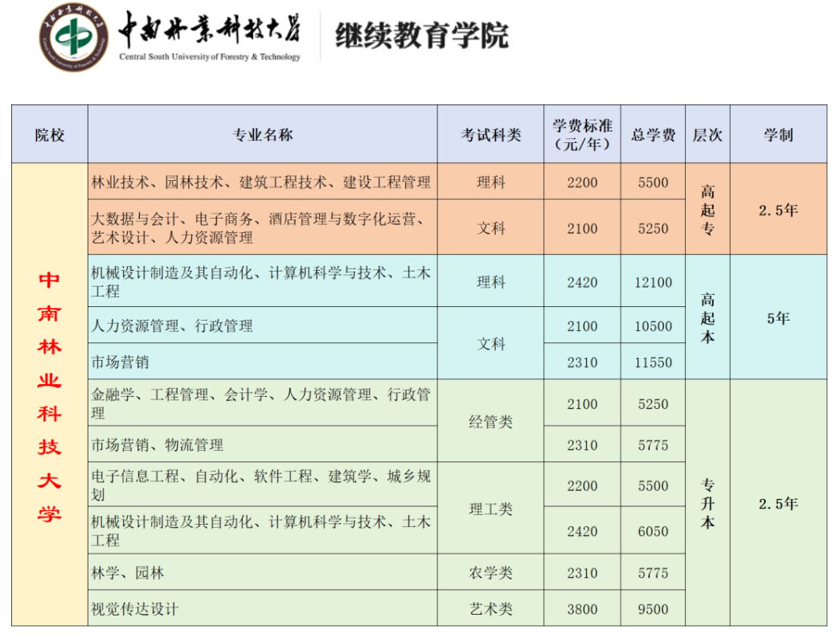Screen dimensions: 840x634
Task: Select the 高起本 level cell
Action: point(707,317)
